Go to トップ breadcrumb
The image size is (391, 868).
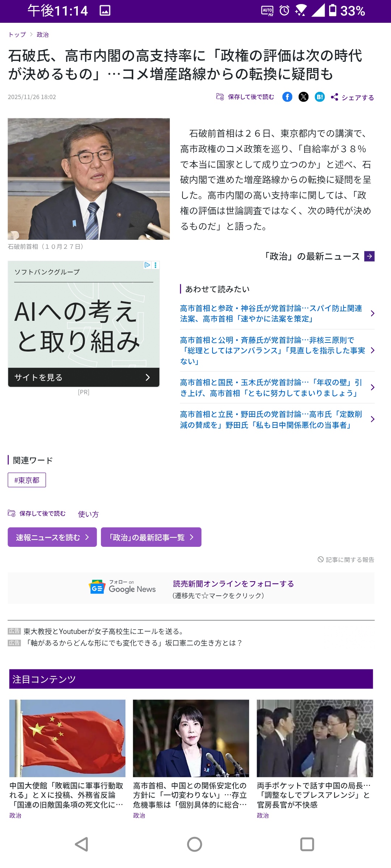click(x=17, y=35)
